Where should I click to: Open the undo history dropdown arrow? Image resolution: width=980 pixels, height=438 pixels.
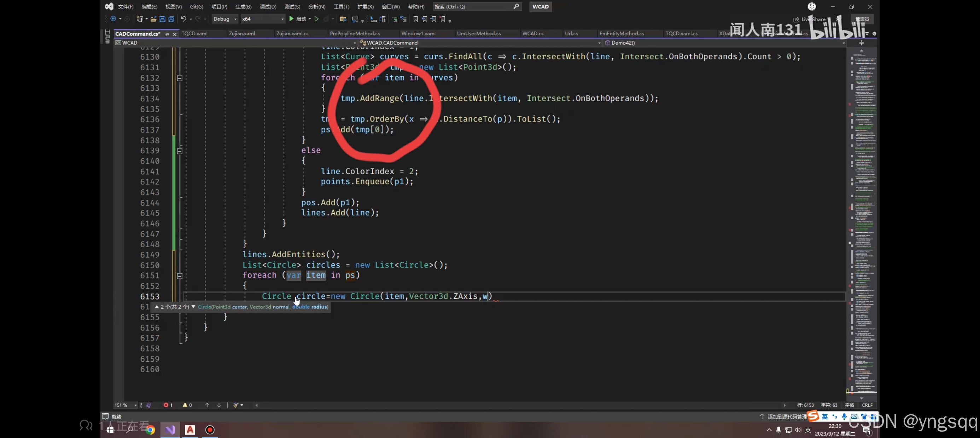pyautogui.click(x=191, y=19)
